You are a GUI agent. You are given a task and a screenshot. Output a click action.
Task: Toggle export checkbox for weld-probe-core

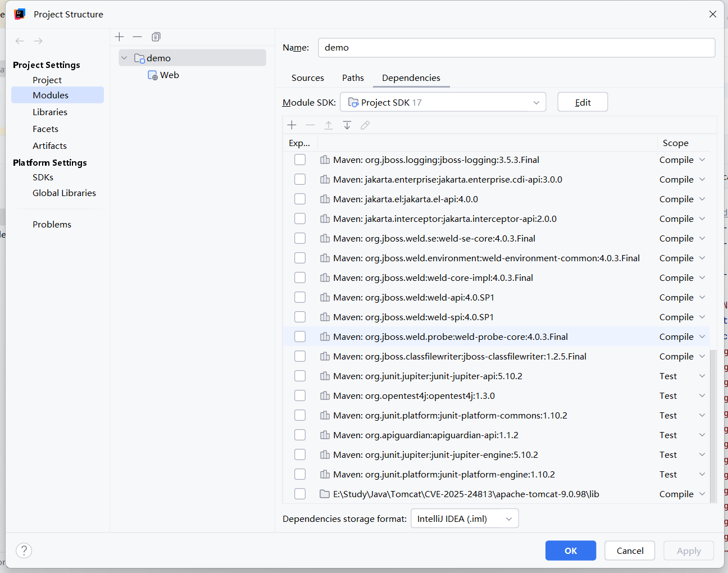tap(300, 337)
